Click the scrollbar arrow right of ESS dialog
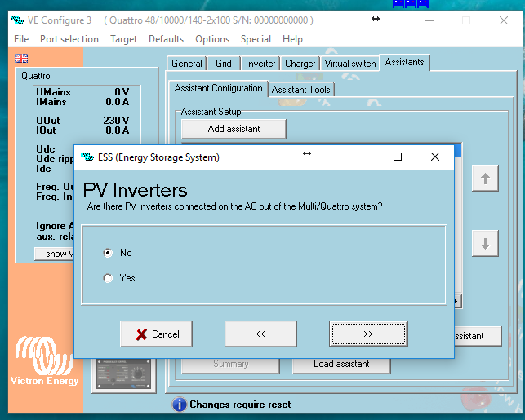Screen dimensions: 525x420 point(458,302)
